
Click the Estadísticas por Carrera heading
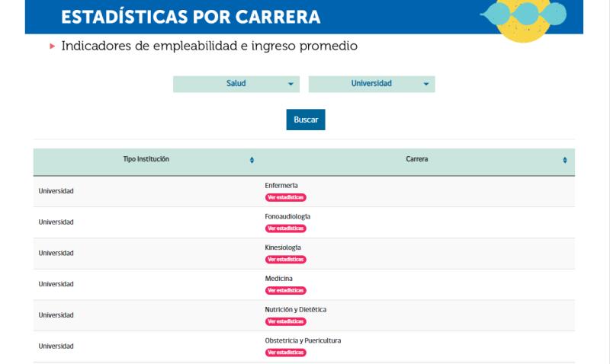[191, 18]
